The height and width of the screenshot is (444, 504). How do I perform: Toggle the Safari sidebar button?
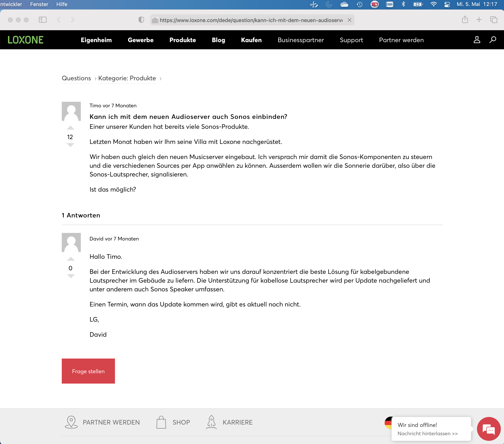coord(43,20)
